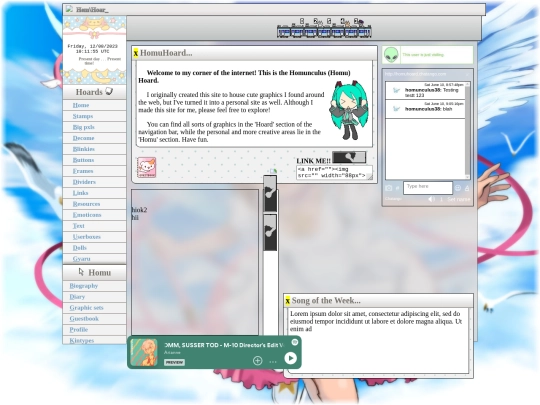Open the Kintypes link
The width and height of the screenshot is (540, 405).
pos(82,341)
